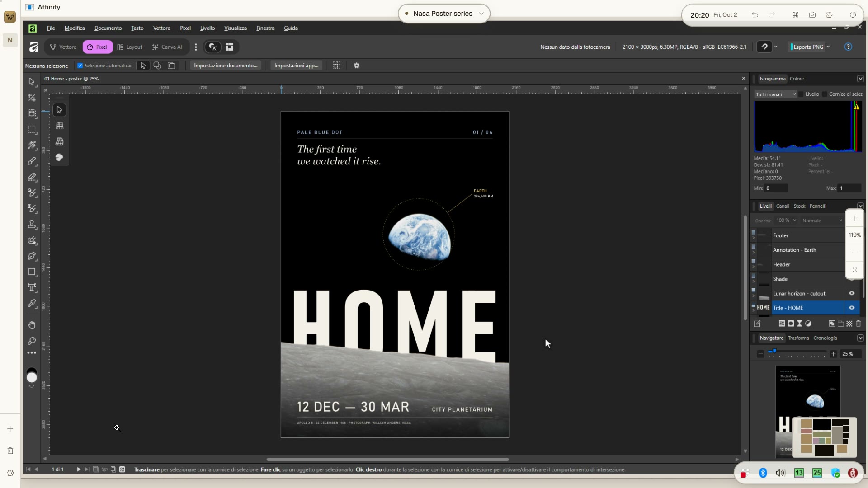This screenshot has width=868, height=488.
Task: Select the Clone stamp tool
Action: pos(32,225)
